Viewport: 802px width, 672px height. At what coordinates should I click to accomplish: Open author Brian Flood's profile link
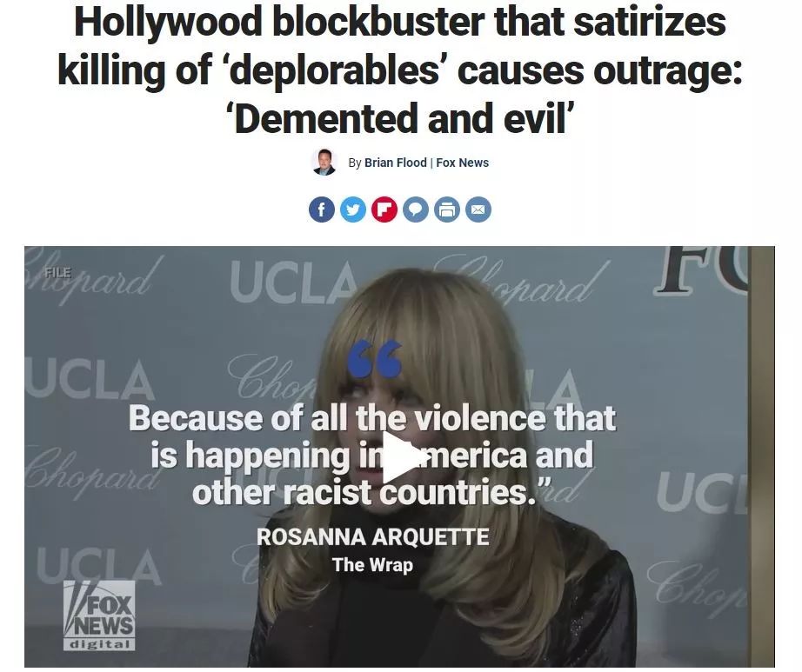pos(396,163)
